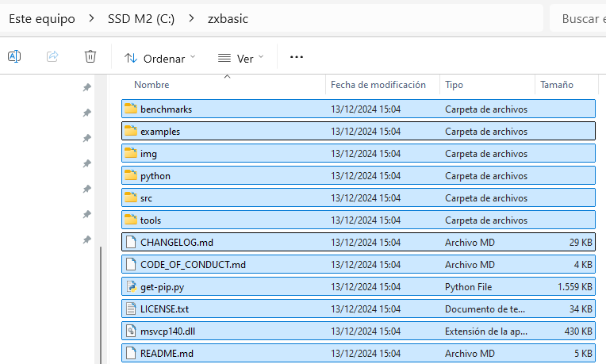606x364 pixels.
Task: Open the Ver view dropdown
Action: (x=241, y=59)
